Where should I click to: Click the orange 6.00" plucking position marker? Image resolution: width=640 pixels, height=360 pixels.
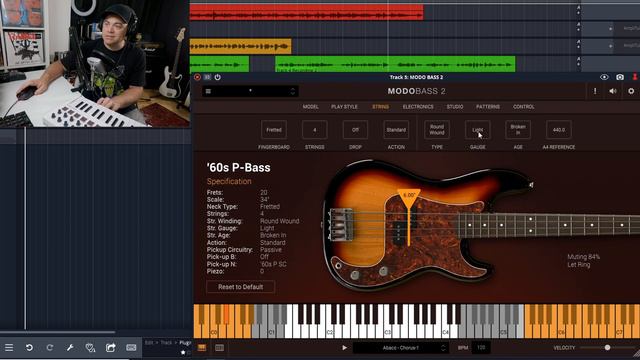tap(409, 196)
